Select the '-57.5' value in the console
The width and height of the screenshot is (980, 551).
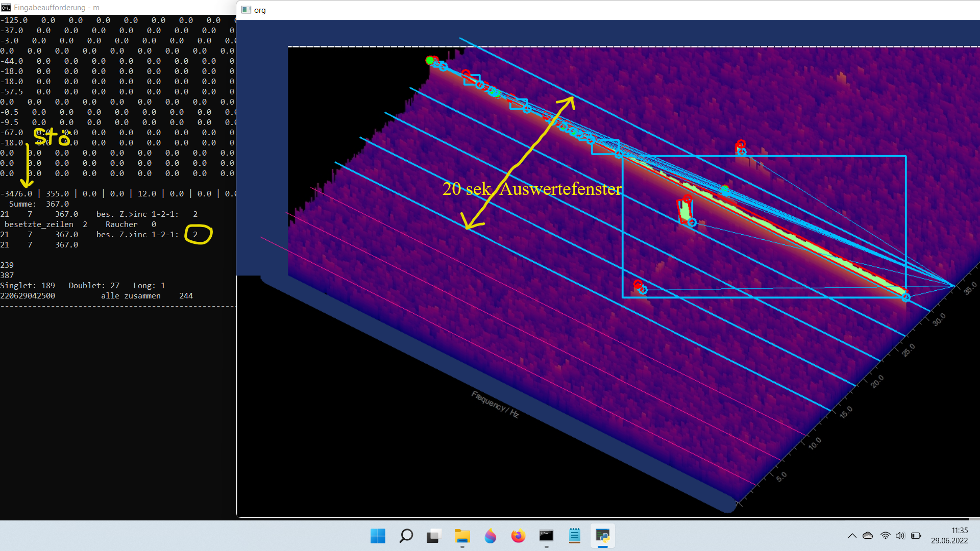tap(12, 92)
